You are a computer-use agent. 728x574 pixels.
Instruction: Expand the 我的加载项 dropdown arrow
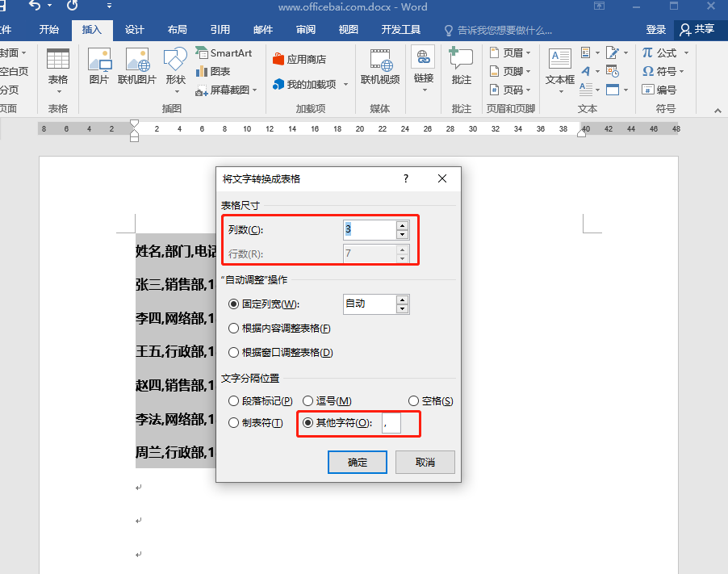point(345,85)
